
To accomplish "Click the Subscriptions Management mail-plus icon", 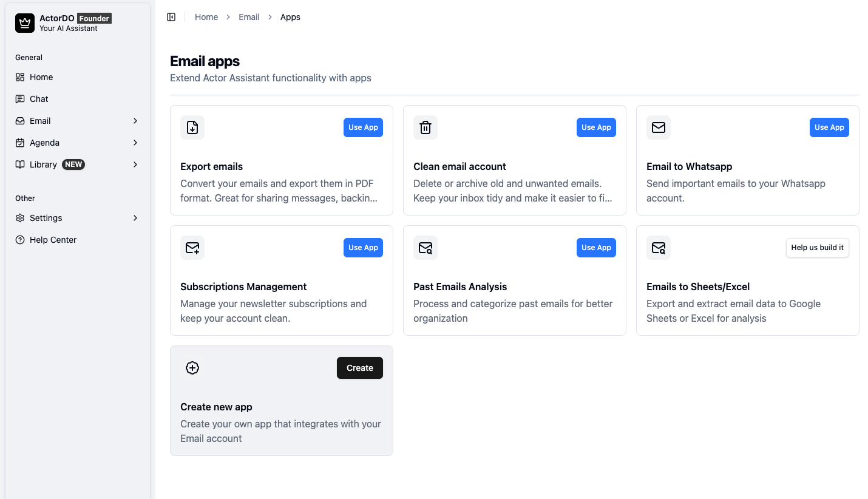I will click(192, 248).
